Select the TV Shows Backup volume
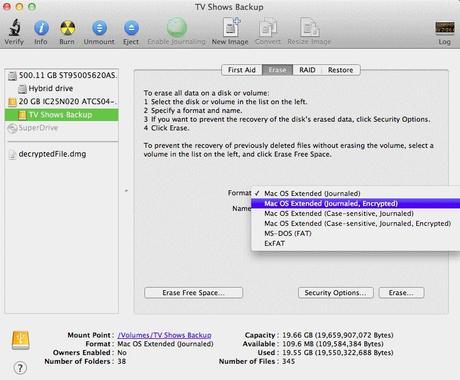This screenshot has width=460, height=380. (62, 115)
